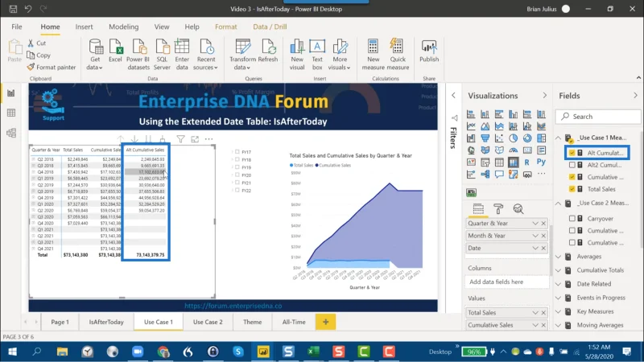The width and height of the screenshot is (644, 362).
Task: Select the decomposition tree visual
Action: [x=485, y=175]
